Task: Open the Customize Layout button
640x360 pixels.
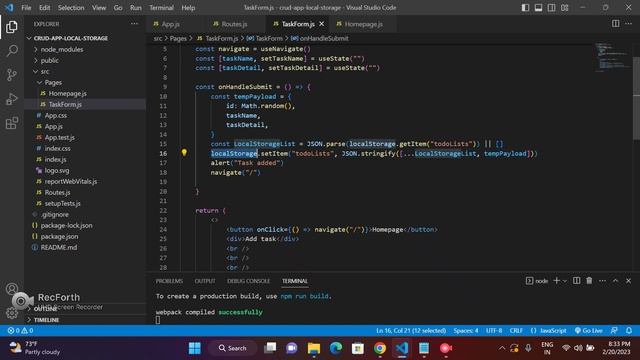Action: (x=564, y=8)
